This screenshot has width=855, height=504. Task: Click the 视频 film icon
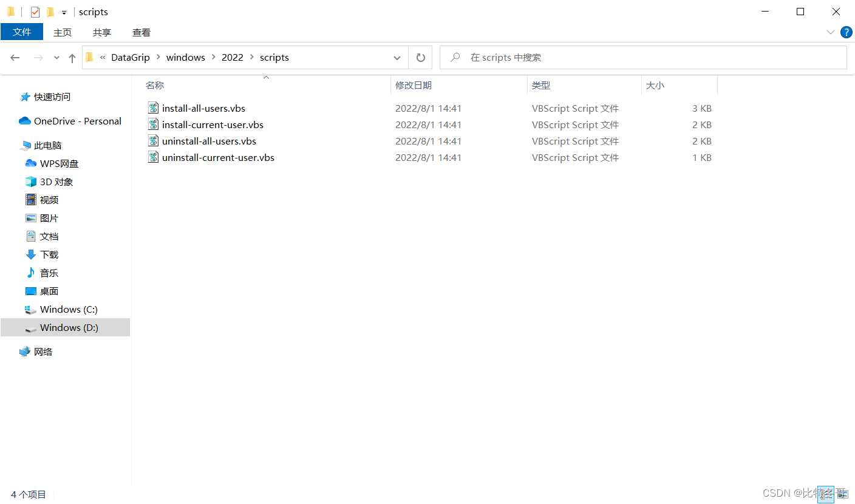[x=31, y=200]
